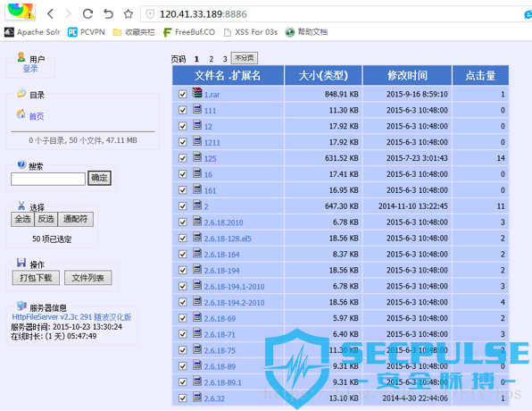The width and height of the screenshot is (532, 411).
Task: Click the browser forward arrow
Action: click(x=68, y=14)
